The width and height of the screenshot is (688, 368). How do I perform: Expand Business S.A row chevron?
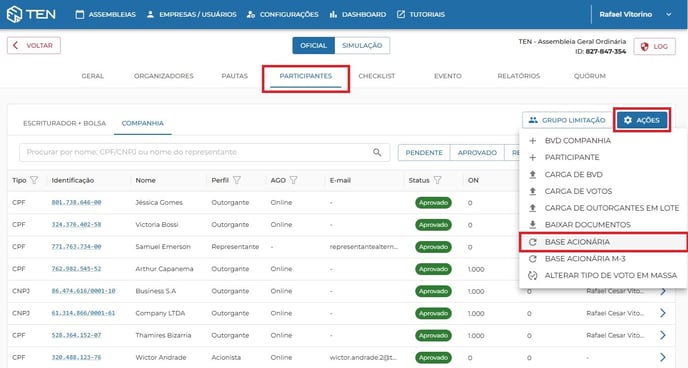pos(663,291)
